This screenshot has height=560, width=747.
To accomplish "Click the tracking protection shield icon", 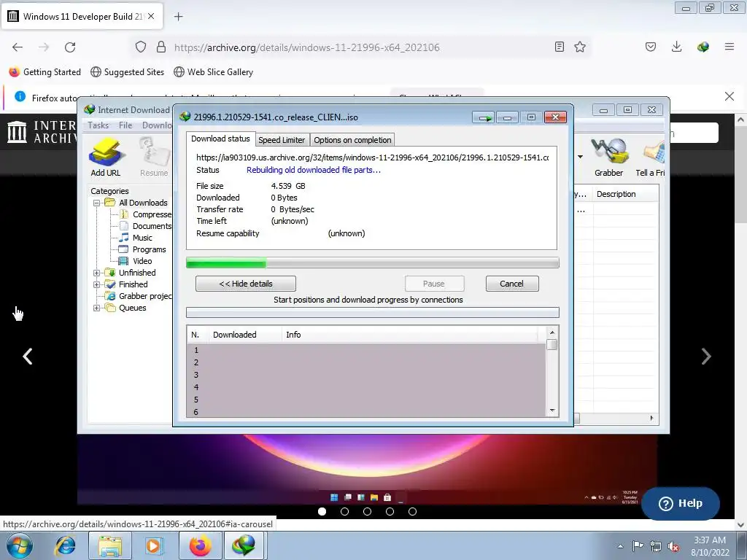I will [x=141, y=47].
